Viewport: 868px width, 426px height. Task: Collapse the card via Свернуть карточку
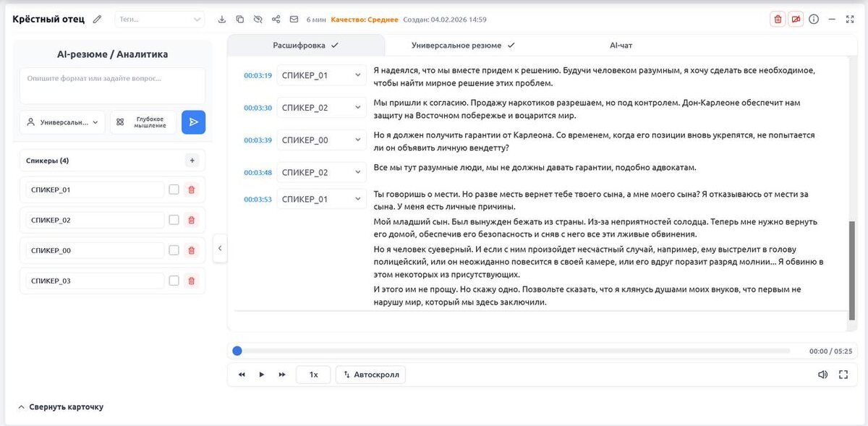click(61, 407)
